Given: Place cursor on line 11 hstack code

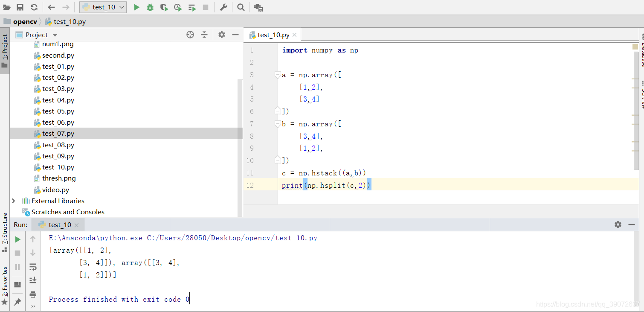Looking at the screenshot, I should click(x=324, y=173).
